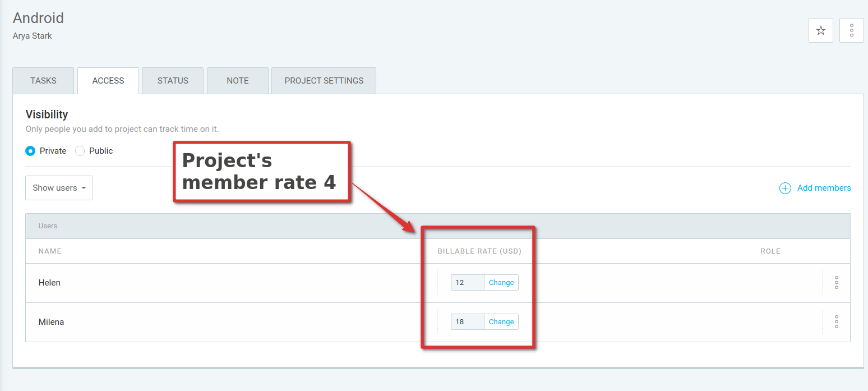This screenshot has width=868, height=391.
Task: Click the Arya Stark client name
Action: click(33, 36)
